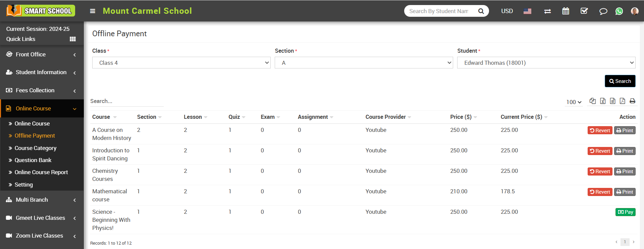Viewport: 644px width, 249px height.
Task: Click the print table icon
Action: pyautogui.click(x=632, y=101)
